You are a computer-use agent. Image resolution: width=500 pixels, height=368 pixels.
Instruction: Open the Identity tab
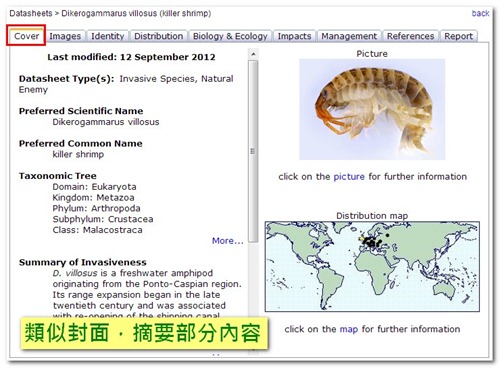click(x=108, y=36)
